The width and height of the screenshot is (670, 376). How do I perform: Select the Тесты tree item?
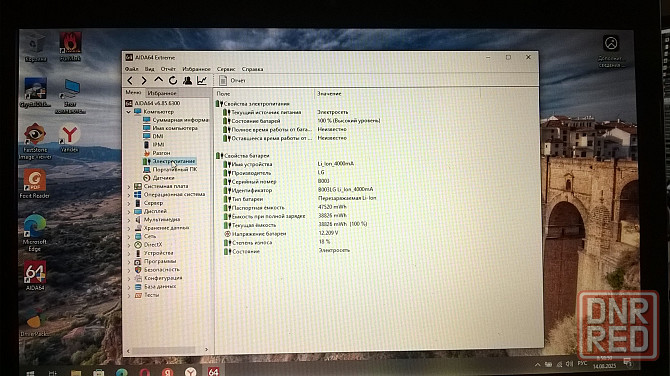click(147, 295)
